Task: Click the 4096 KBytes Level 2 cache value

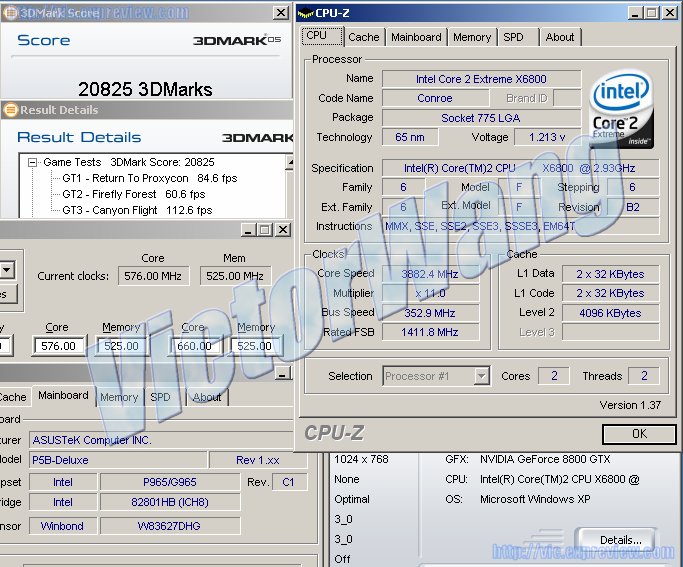Action: [610, 313]
